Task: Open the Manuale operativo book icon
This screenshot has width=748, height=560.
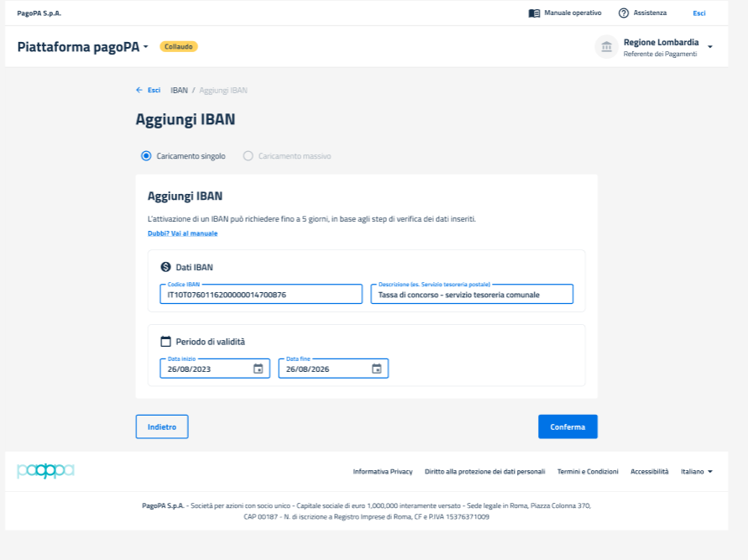Action: pyautogui.click(x=534, y=13)
